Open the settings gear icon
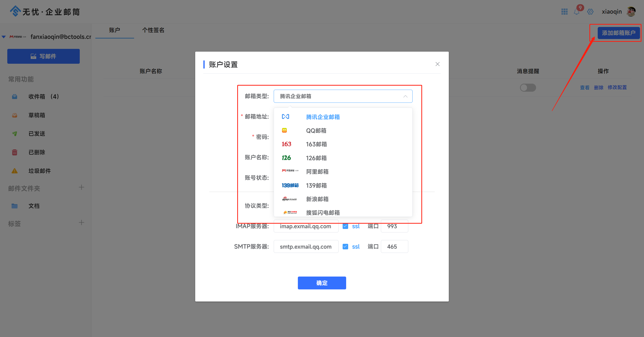This screenshot has height=337, width=644. point(590,12)
